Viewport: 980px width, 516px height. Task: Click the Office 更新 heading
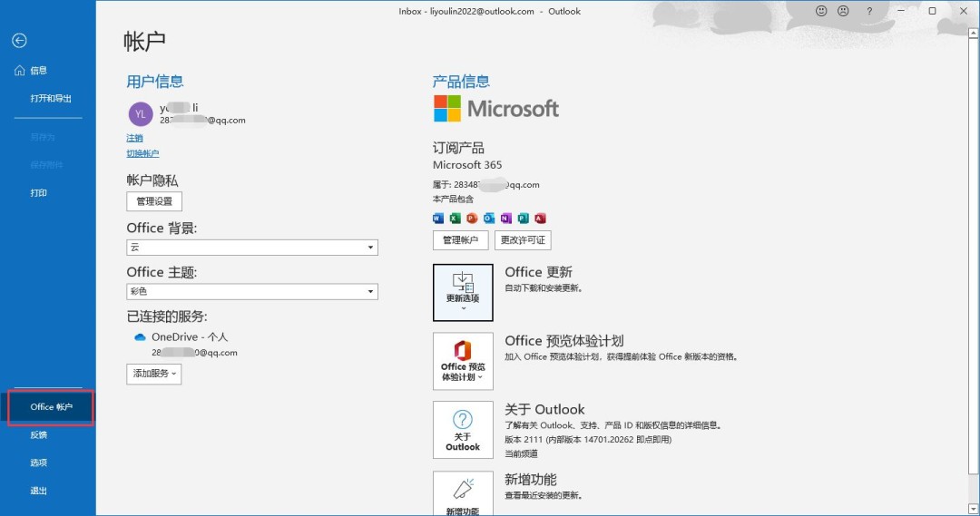point(539,272)
